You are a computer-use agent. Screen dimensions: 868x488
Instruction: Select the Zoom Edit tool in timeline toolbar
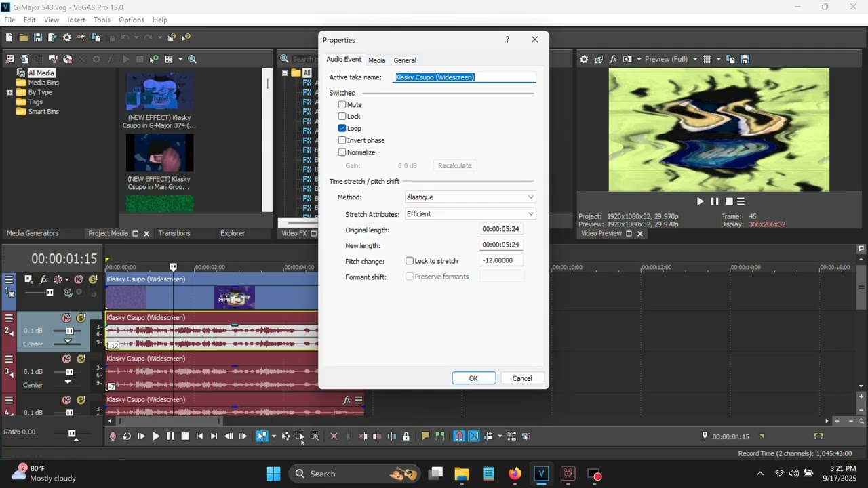(315, 436)
